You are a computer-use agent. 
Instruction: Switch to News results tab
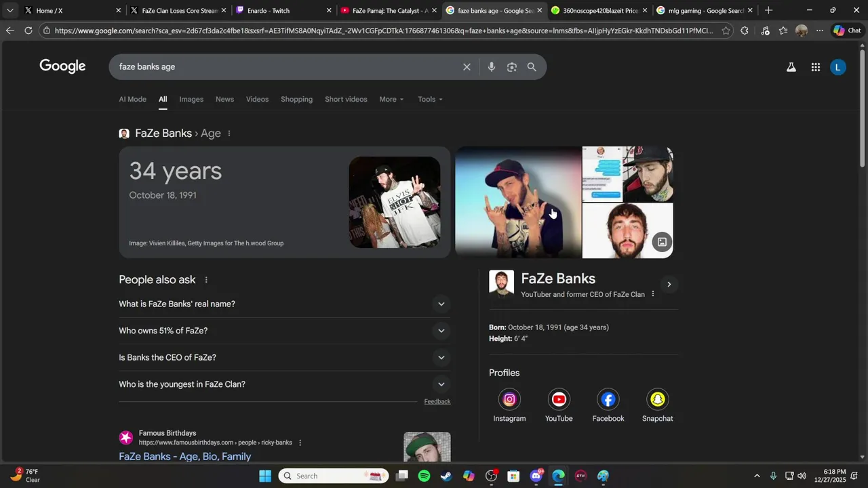[224, 100]
